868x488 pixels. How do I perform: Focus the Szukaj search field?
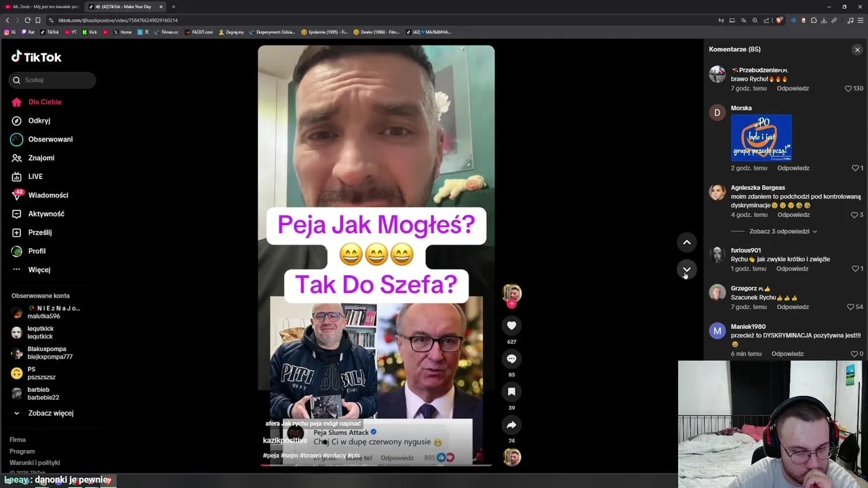(52, 80)
